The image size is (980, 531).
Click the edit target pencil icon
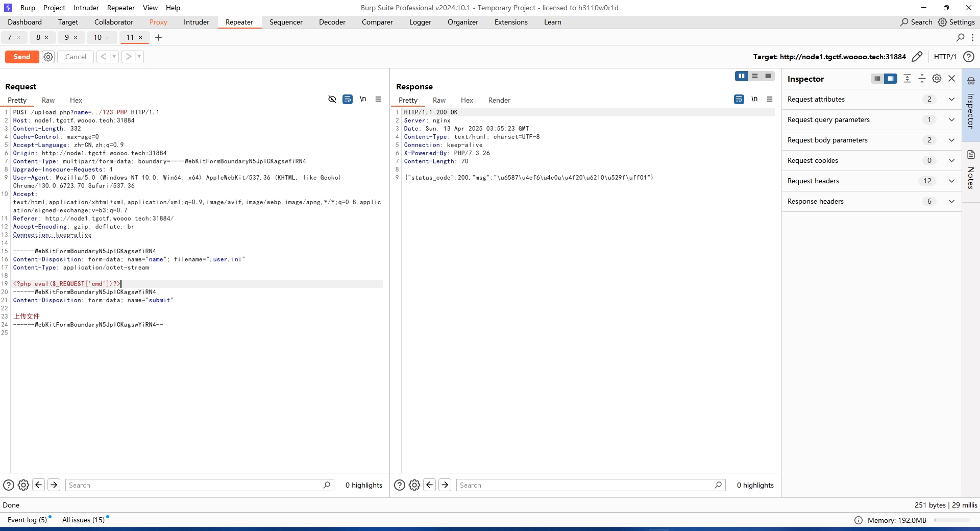coord(917,57)
